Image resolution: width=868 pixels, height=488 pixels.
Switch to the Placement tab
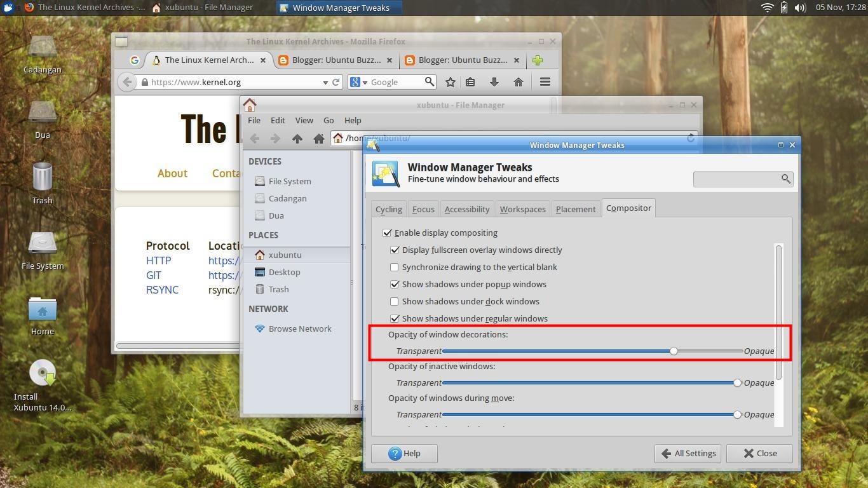575,208
